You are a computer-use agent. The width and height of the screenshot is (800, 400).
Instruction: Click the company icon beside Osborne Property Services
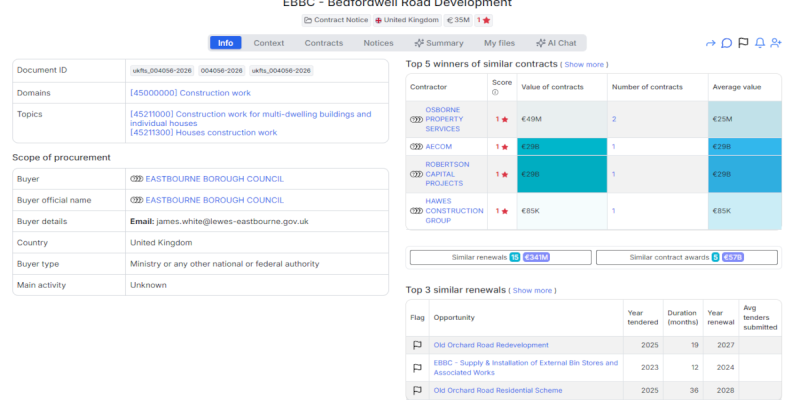(x=416, y=119)
